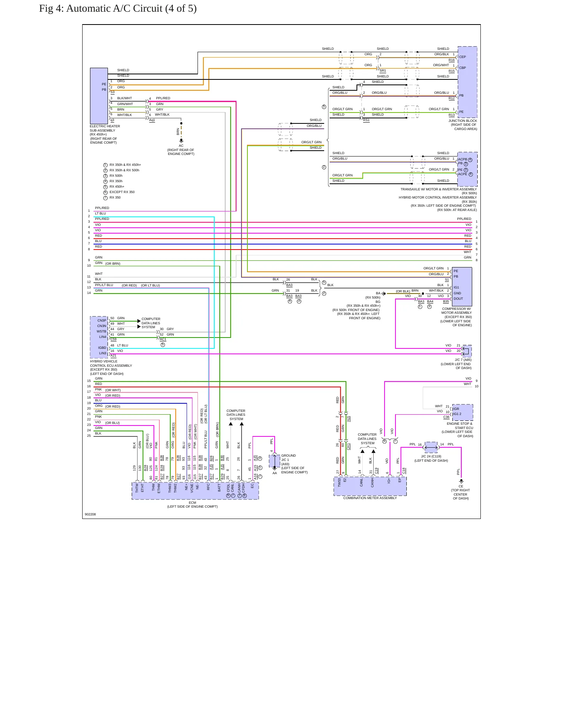Click the AC ground symbol below the BRN wire
Screen dimensions: 563x728
tap(181, 141)
